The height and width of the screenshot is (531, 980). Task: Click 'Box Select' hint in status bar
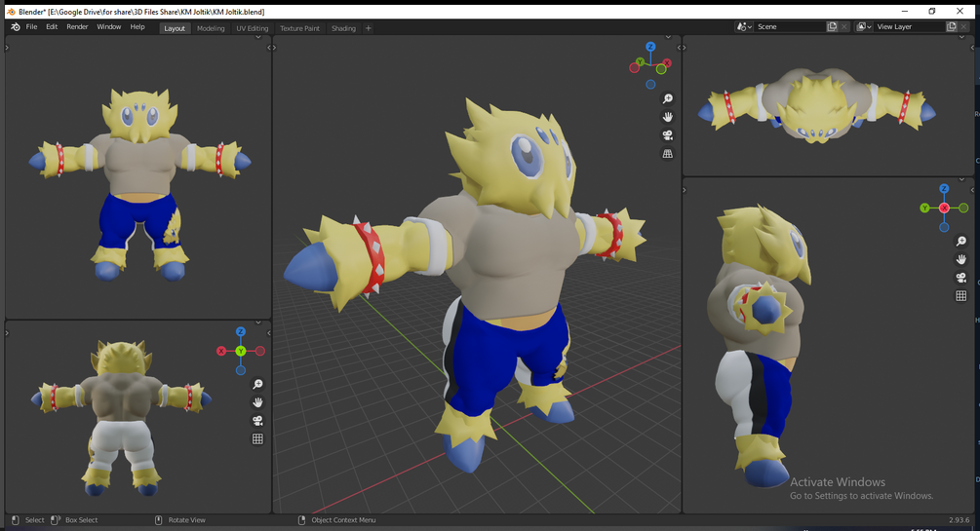(x=81, y=519)
